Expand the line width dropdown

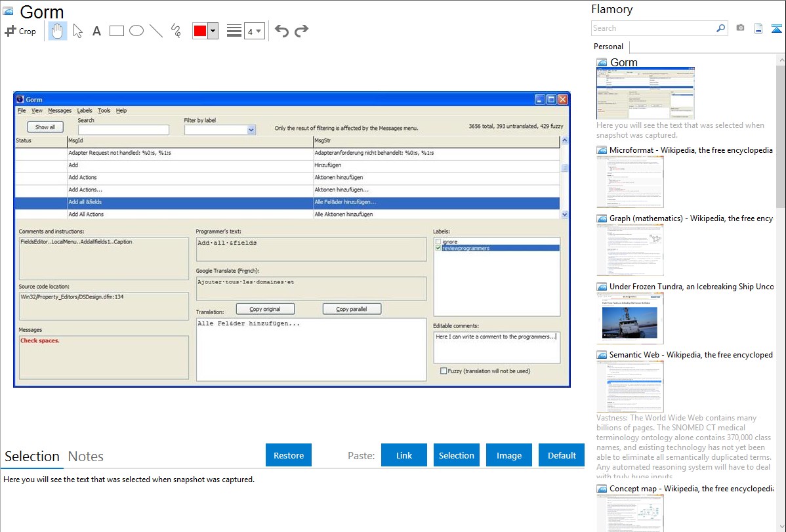tap(259, 31)
